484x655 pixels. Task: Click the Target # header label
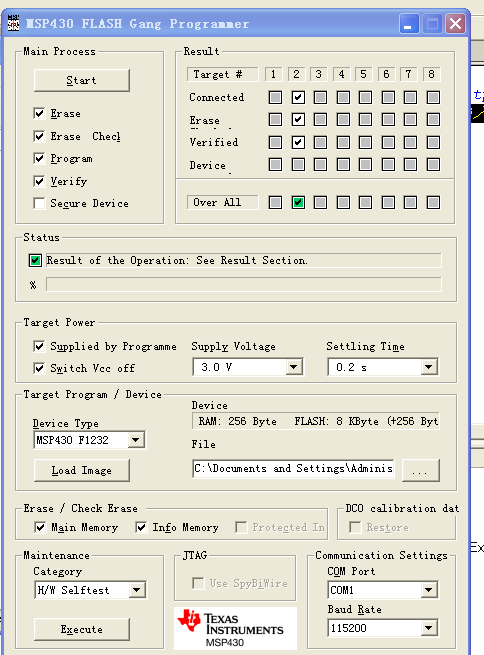click(223, 74)
